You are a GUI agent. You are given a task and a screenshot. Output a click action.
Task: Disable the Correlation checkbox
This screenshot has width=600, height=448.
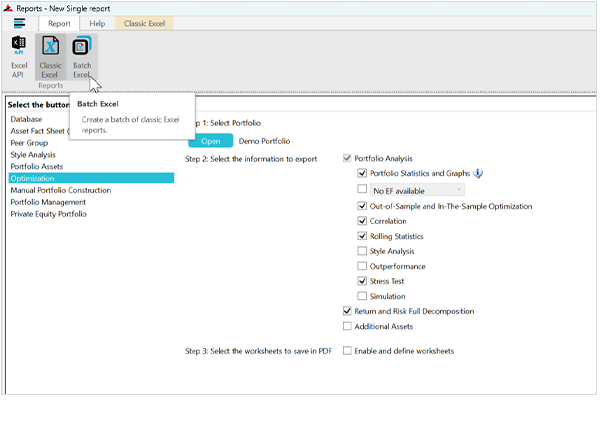(362, 221)
